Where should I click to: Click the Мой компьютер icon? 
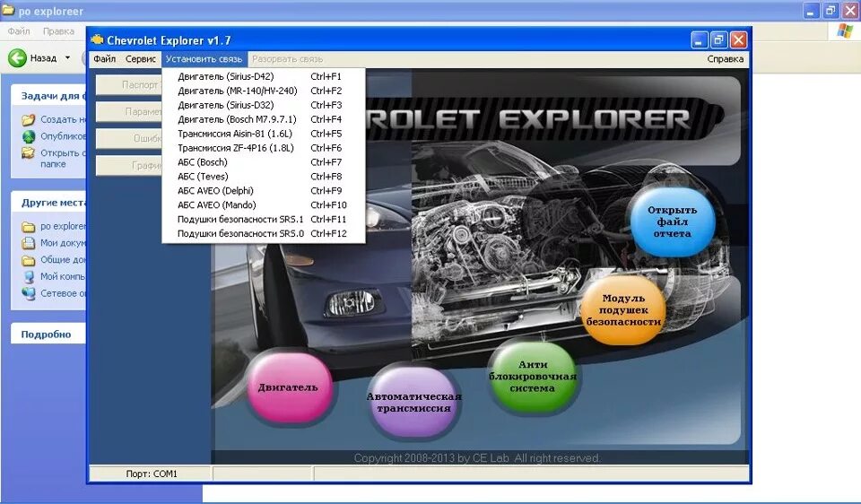tap(29, 277)
